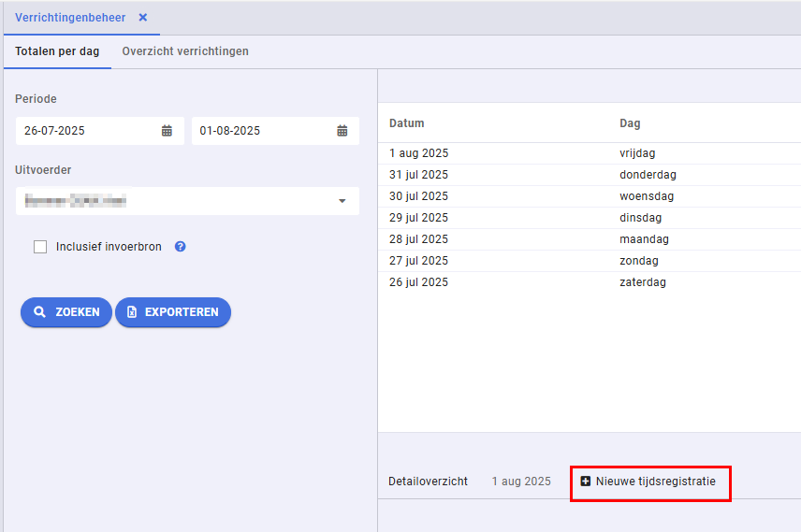Click the Detailoverzicht label
801x532 pixels.
(428, 481)
